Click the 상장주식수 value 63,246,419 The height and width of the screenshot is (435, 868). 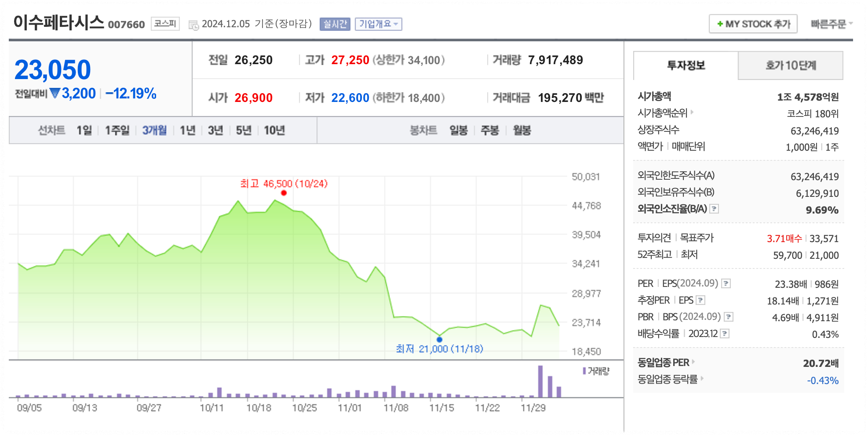coord(815,131)
